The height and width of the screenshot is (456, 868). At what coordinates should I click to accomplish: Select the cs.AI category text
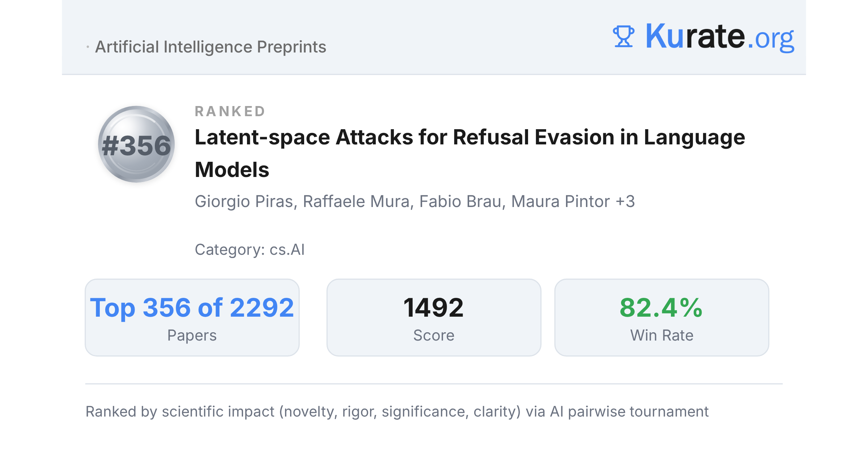[x=287, y=250]
